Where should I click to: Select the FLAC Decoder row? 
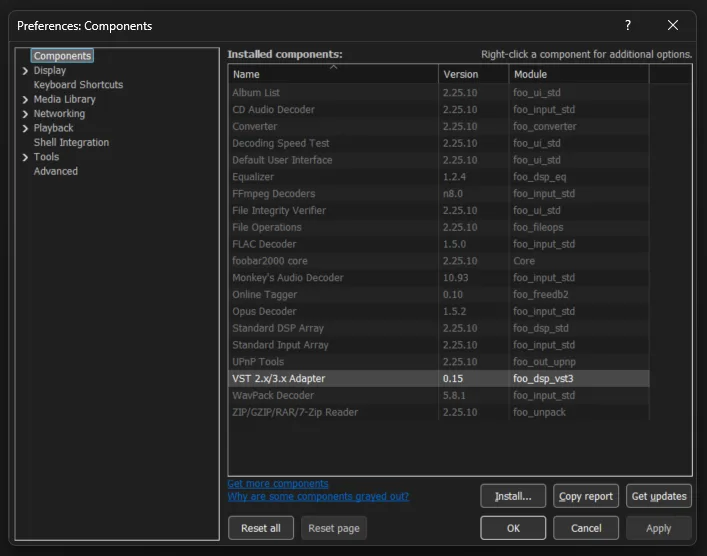coord(439,244)
